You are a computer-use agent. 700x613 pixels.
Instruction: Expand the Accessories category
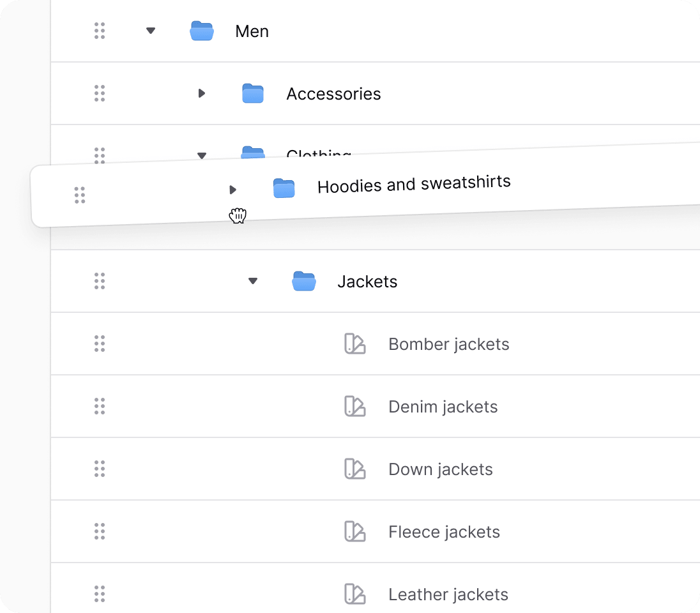point(202,93)
